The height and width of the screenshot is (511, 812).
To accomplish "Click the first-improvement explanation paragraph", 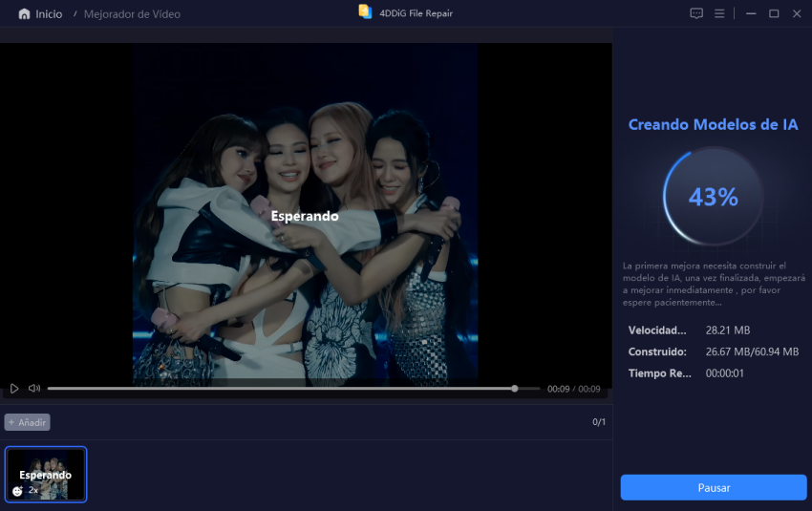I will [714, 284].
